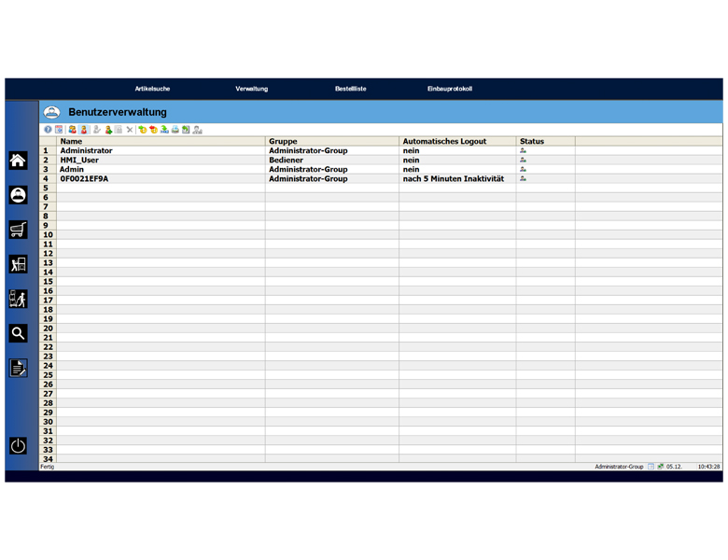Select the HMI_User row

point(79,160)
